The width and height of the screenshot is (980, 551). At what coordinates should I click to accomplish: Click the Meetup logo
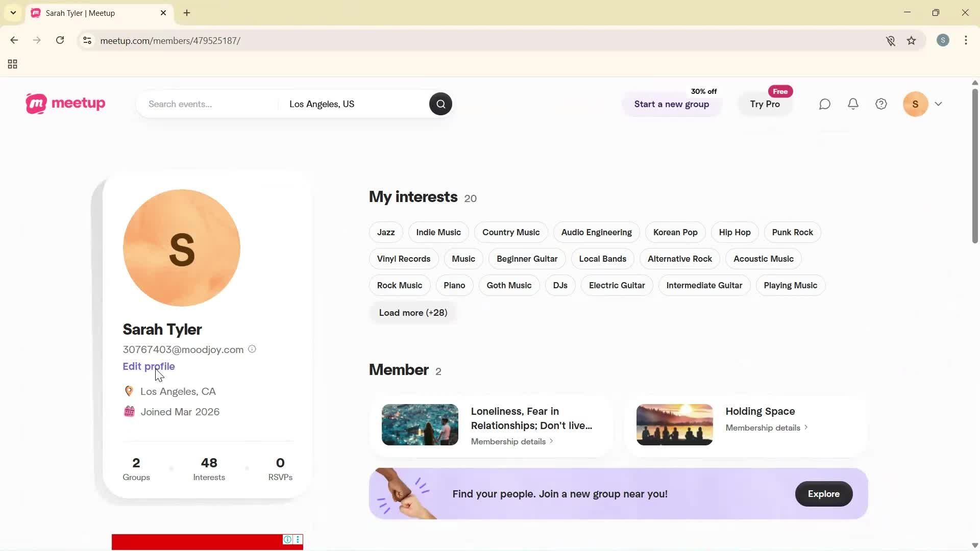(65, 104)
